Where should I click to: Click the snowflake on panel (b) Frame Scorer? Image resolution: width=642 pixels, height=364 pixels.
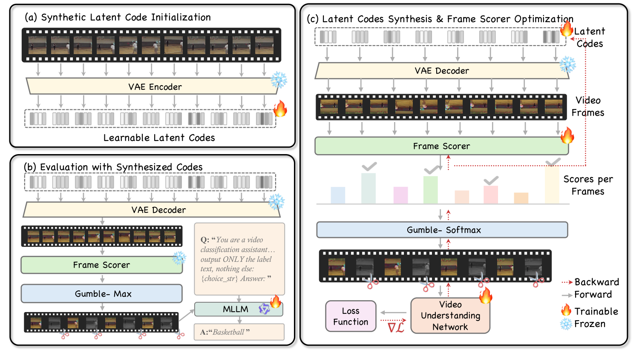click(179, 258)
